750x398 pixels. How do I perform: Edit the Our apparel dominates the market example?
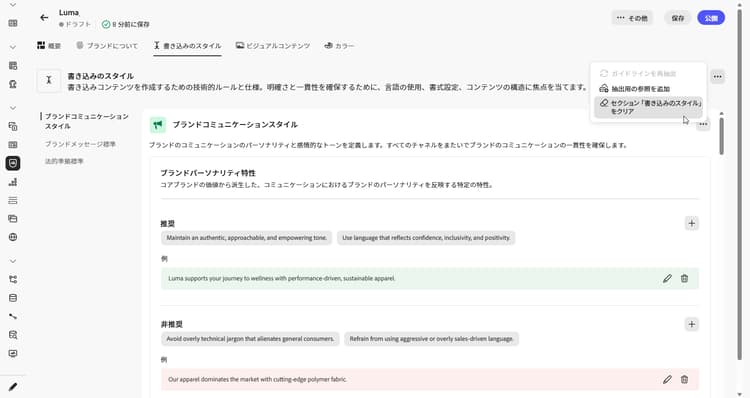coord(667,379)
